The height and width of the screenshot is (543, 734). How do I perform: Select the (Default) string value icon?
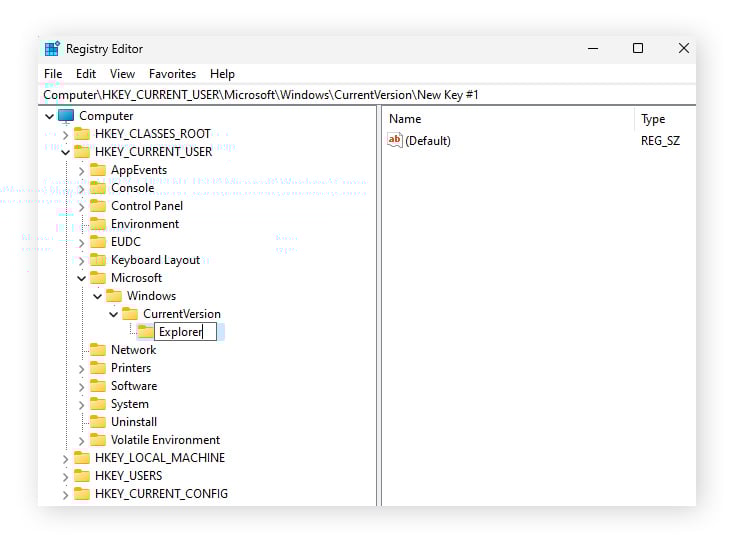395,140
